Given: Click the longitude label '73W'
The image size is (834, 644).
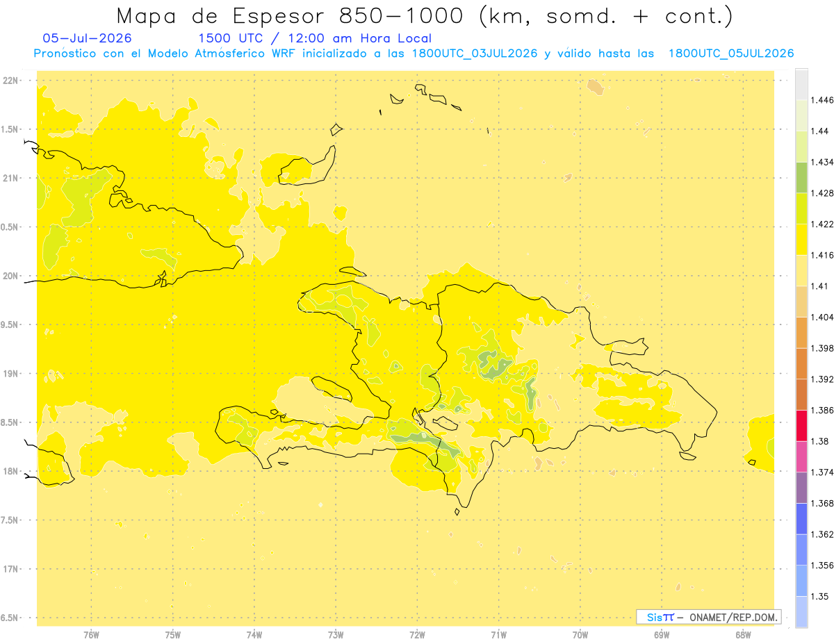Looking at the screenshot, I should point(336,635).
